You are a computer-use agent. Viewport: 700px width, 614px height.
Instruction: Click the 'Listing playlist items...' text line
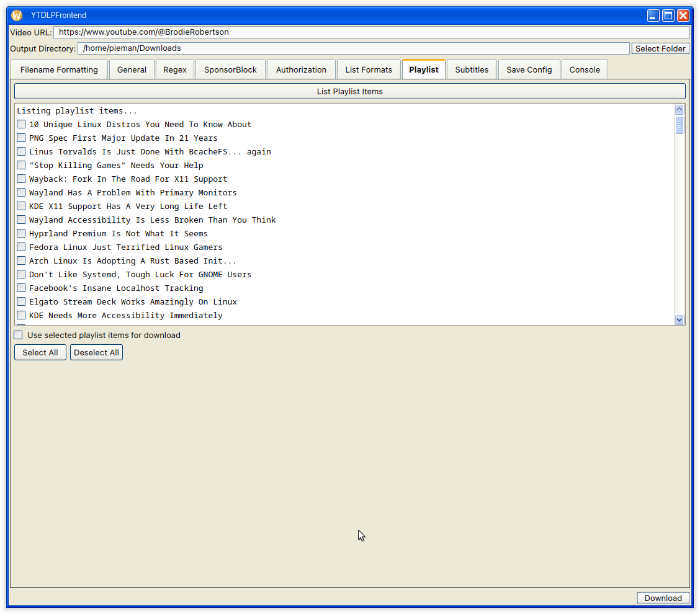(77, 110)
